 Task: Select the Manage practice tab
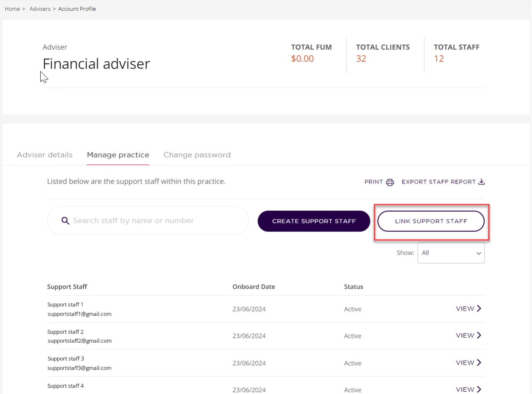coord(118,155)
